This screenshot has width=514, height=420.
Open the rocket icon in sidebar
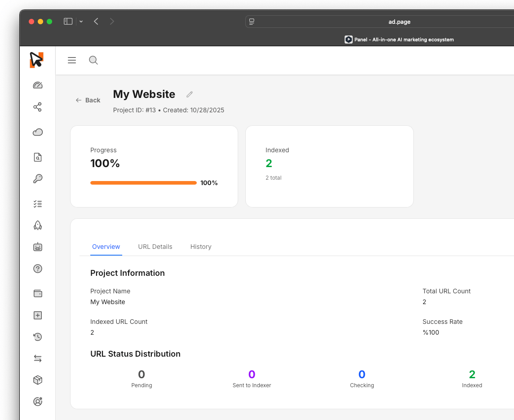[38, 225]
